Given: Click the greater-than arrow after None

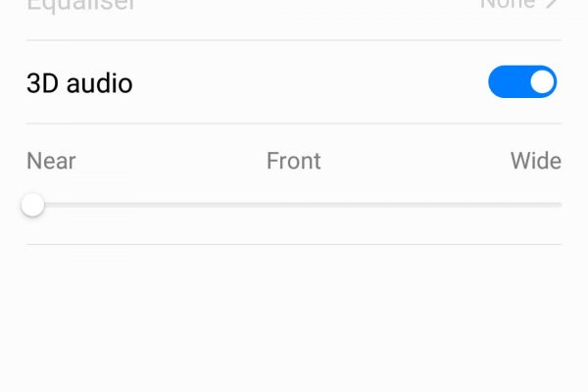Looking at the screenshot, I should (552, 4).
